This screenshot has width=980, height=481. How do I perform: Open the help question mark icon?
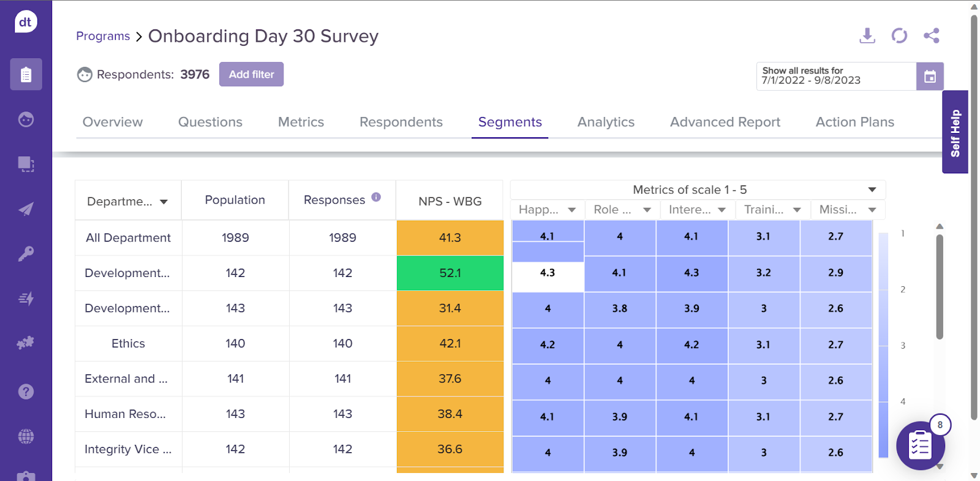click(26, 392)
